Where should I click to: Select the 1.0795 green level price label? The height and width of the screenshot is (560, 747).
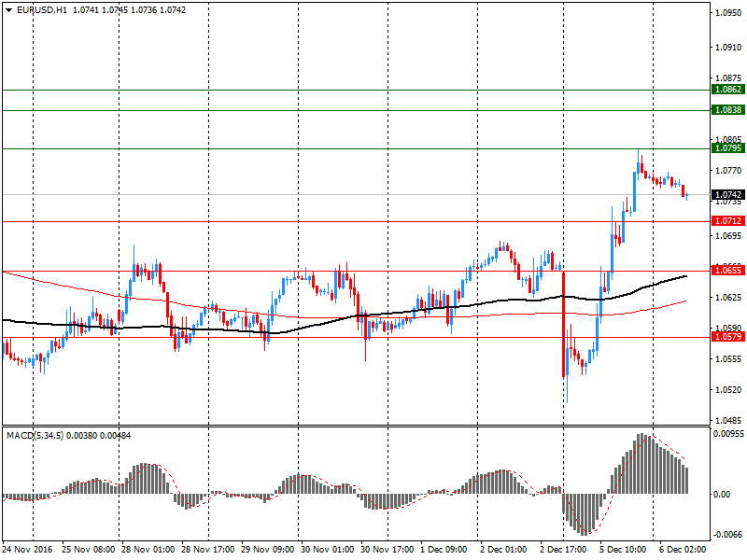728,148
